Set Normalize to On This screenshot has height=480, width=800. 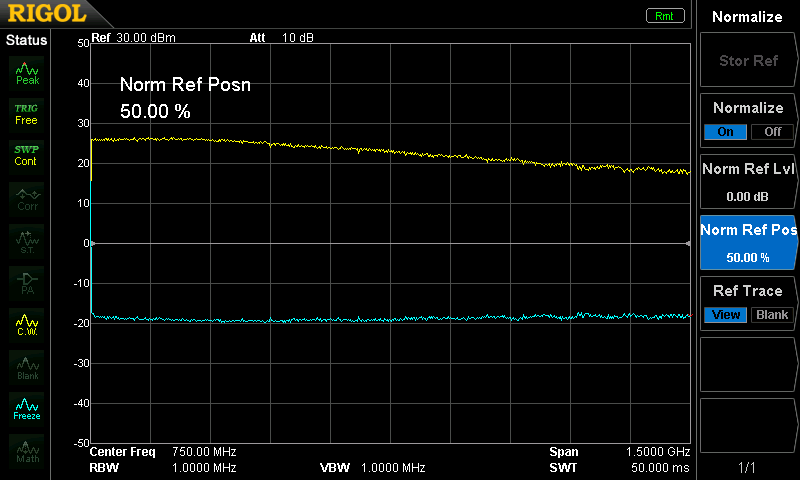tap(725, 131)
